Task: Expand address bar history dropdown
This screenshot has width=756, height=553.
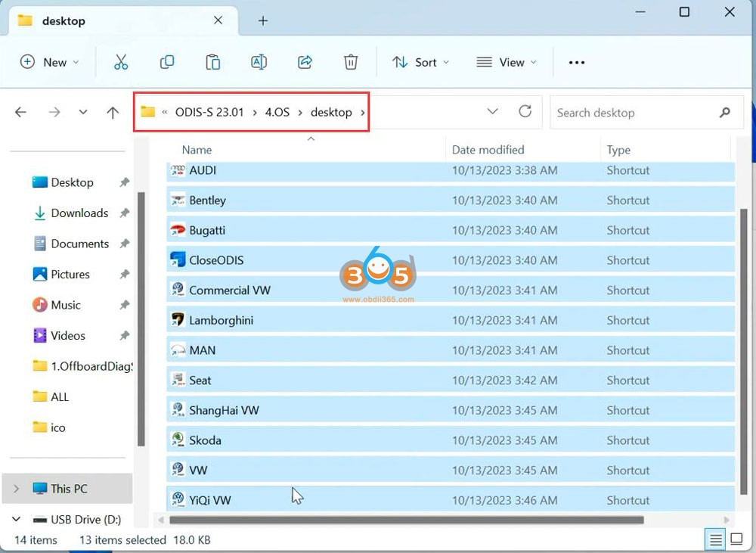Action: pyautogui.click(x=492, y=111)
